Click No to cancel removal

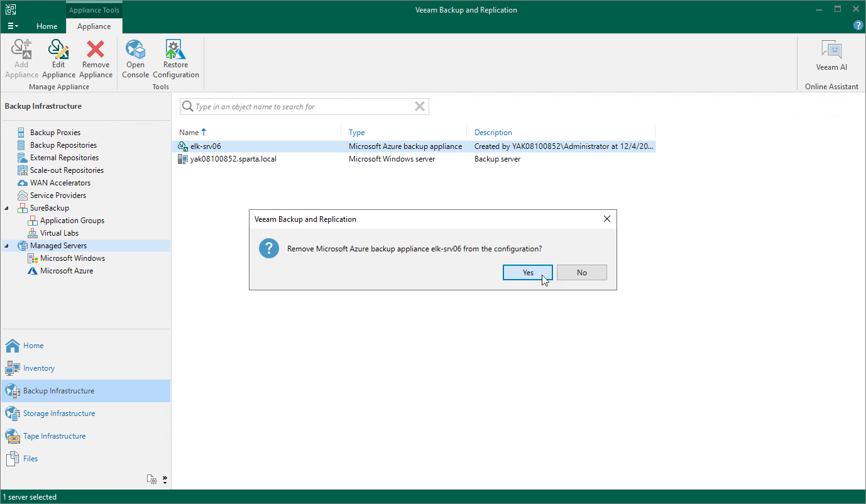[582, 272]
